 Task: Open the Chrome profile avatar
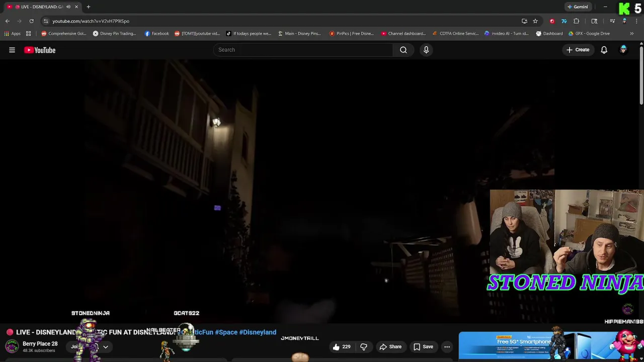pos(624,21)
